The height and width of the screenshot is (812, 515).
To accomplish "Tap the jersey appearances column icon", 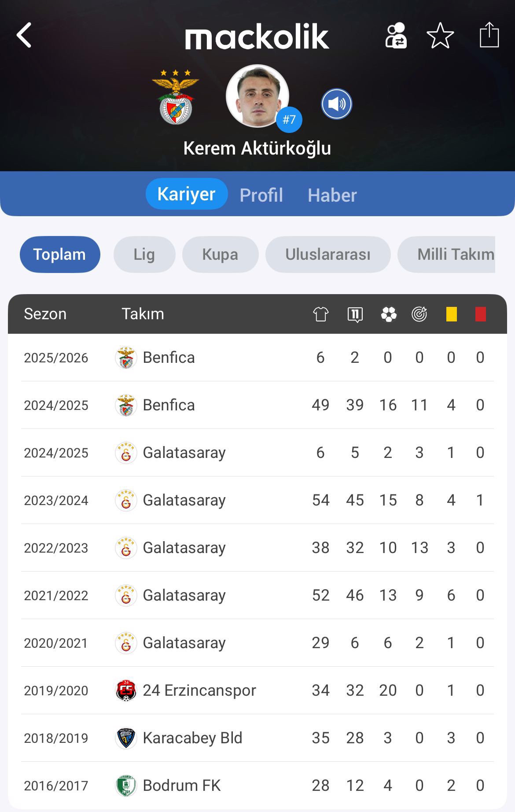I will click(x=320, y=314).
